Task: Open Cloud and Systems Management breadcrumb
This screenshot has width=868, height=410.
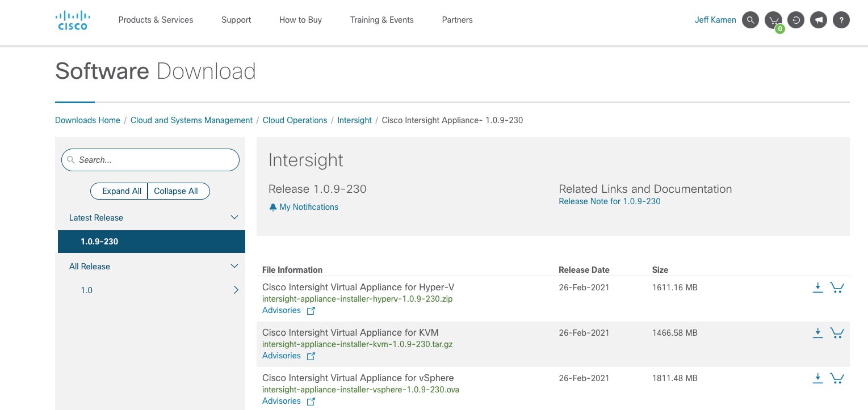Action: coord(191,120)
